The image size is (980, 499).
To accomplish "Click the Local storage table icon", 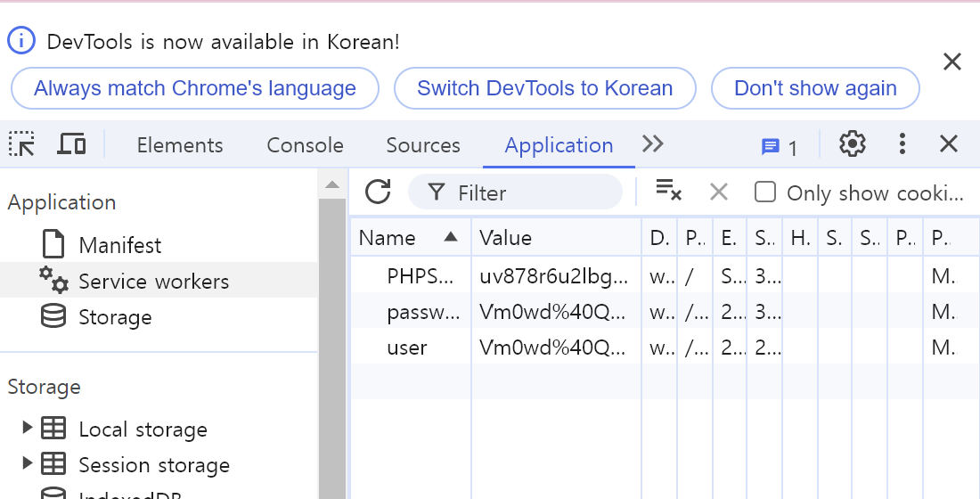I will click(x=53, y=429).
